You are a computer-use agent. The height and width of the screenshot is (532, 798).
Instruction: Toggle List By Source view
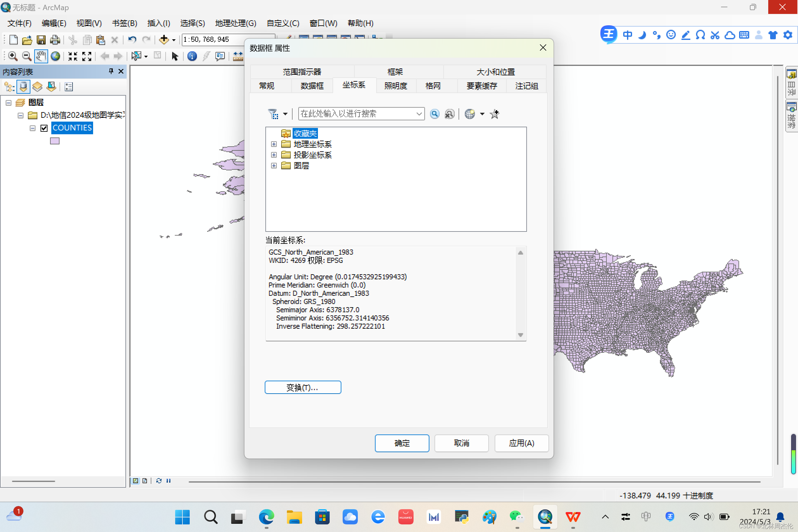click(x=23, y=87)
